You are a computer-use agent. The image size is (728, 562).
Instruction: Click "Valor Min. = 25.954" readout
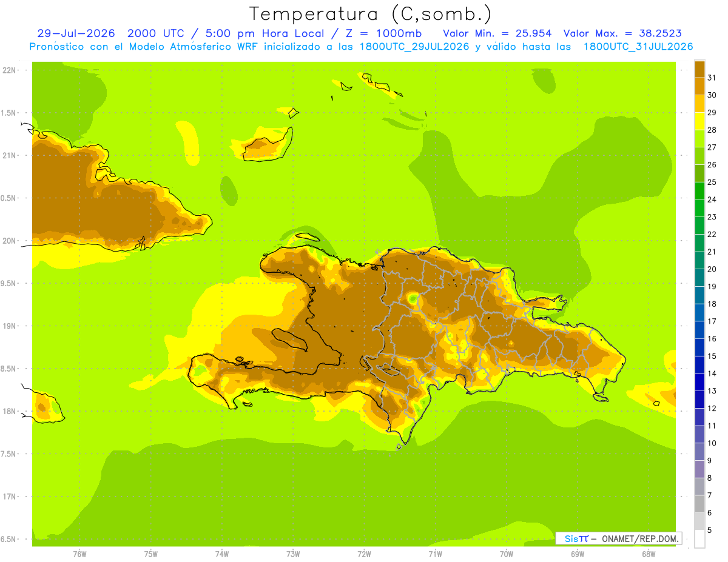(x=497, y=33)
